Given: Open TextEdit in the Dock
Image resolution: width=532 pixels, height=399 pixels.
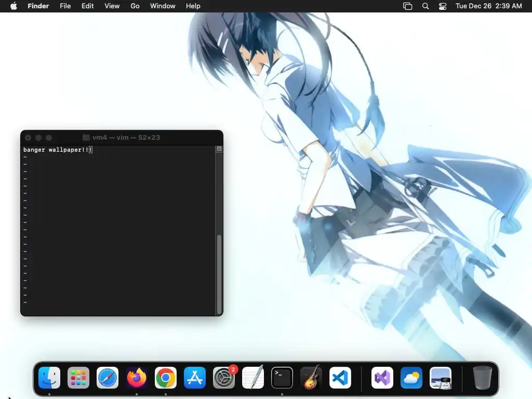Looking at the screenshot, I should pos(253,378).
